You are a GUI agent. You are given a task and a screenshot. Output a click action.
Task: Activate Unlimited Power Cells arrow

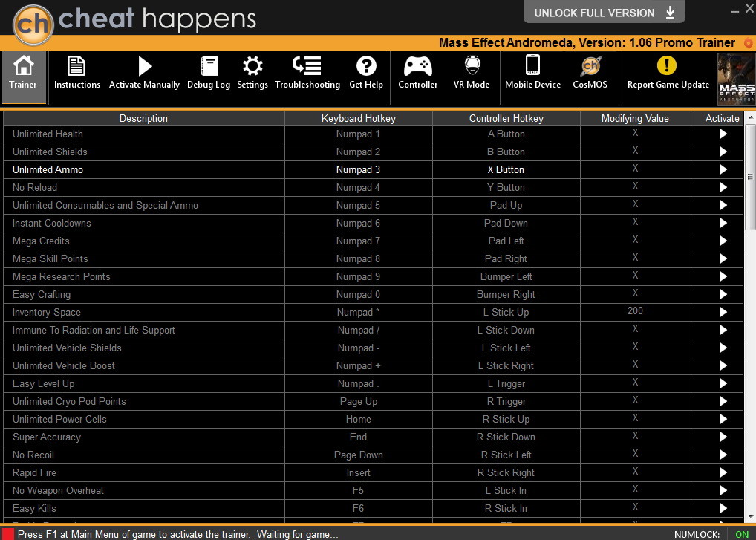723,420
